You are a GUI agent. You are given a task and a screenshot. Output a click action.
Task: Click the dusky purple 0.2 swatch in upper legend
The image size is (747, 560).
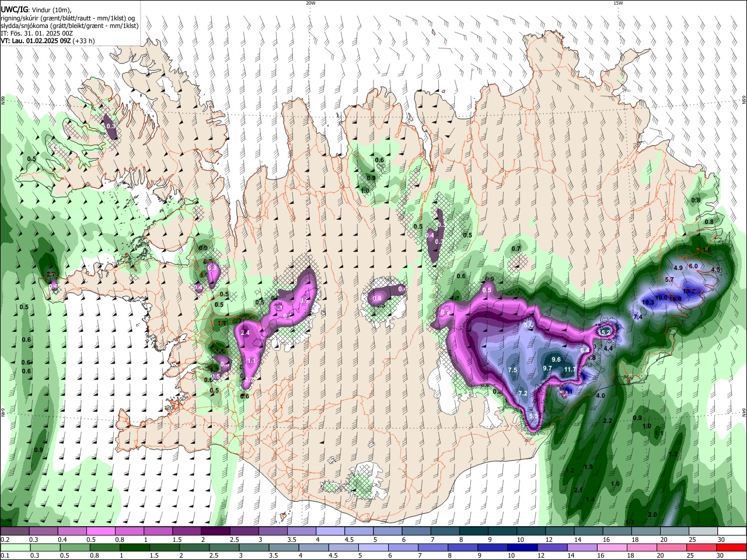point(15,531)
